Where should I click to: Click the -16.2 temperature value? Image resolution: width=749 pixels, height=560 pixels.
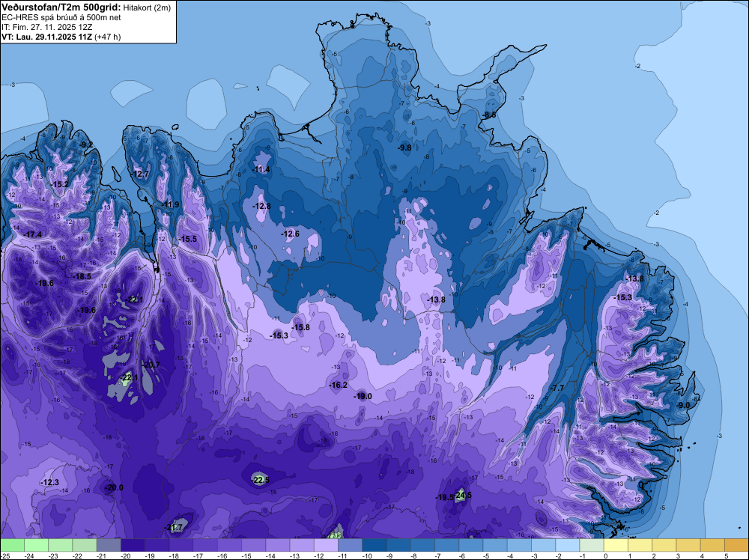pyautogui.click(x=339, y=385)
